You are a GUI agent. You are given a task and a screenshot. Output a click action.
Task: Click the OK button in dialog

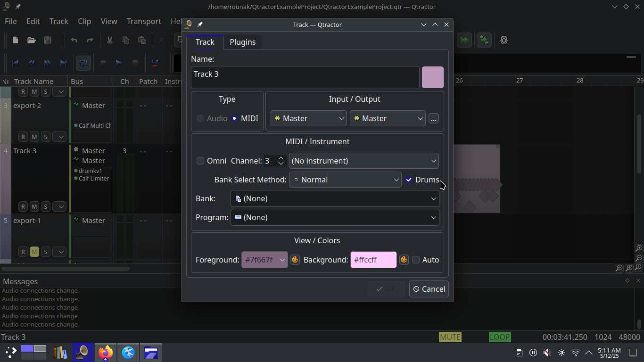(x=386, y=289)
